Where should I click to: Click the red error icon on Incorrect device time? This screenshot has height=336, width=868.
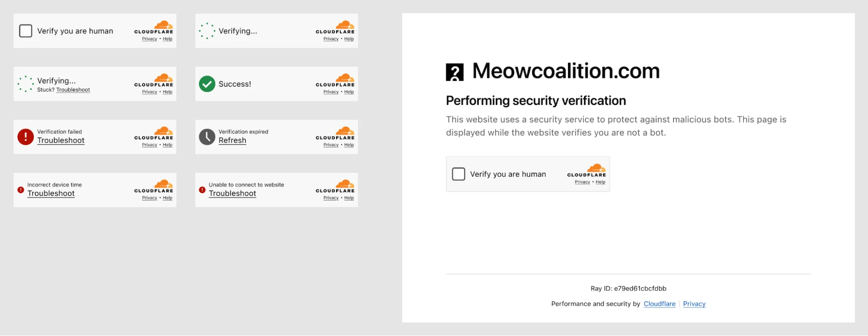pos(20,189)
